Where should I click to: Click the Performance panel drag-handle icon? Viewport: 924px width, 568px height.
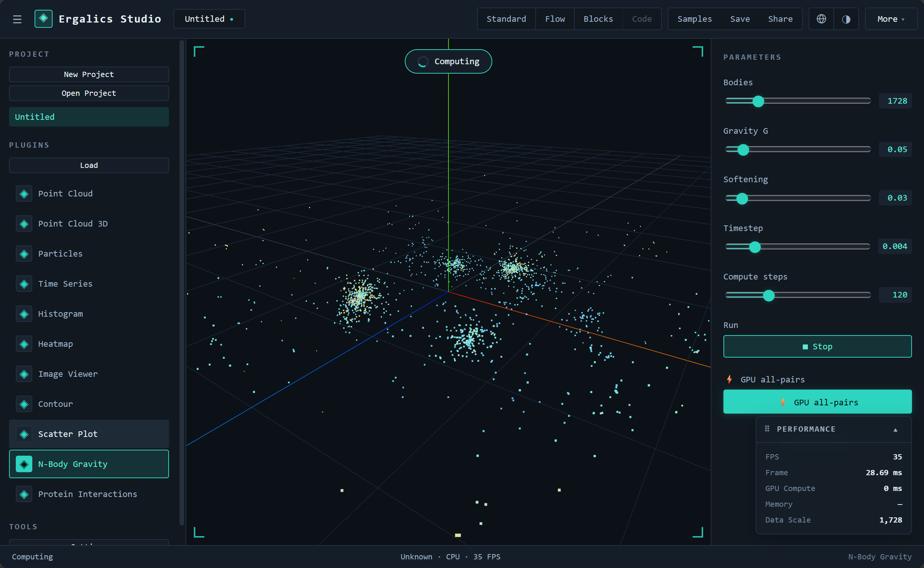[x=767, y=429]
